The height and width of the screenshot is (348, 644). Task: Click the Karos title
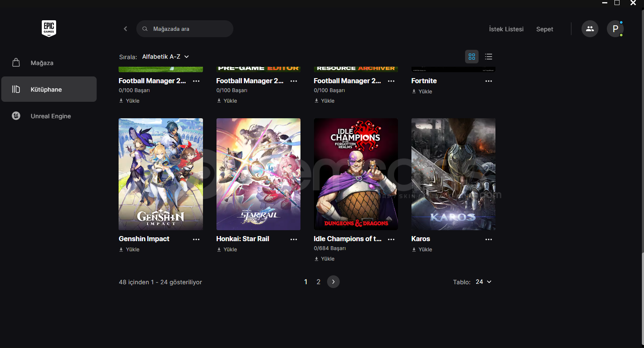420,239
